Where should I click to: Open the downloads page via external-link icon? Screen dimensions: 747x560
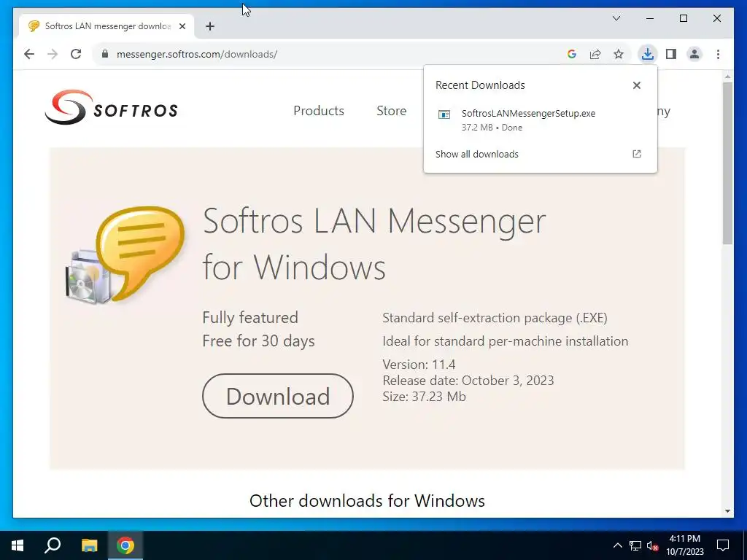(636, 154)
